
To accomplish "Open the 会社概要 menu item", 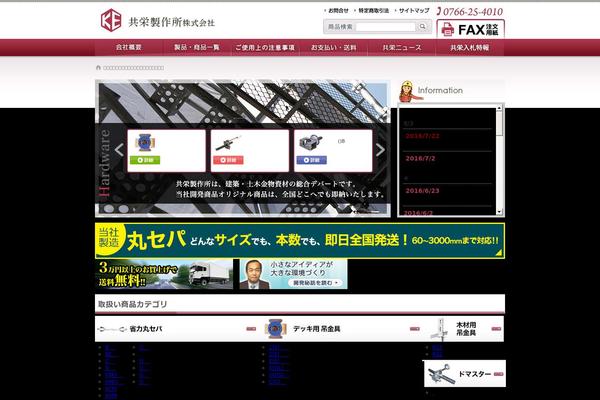I will tap(129, 47).
